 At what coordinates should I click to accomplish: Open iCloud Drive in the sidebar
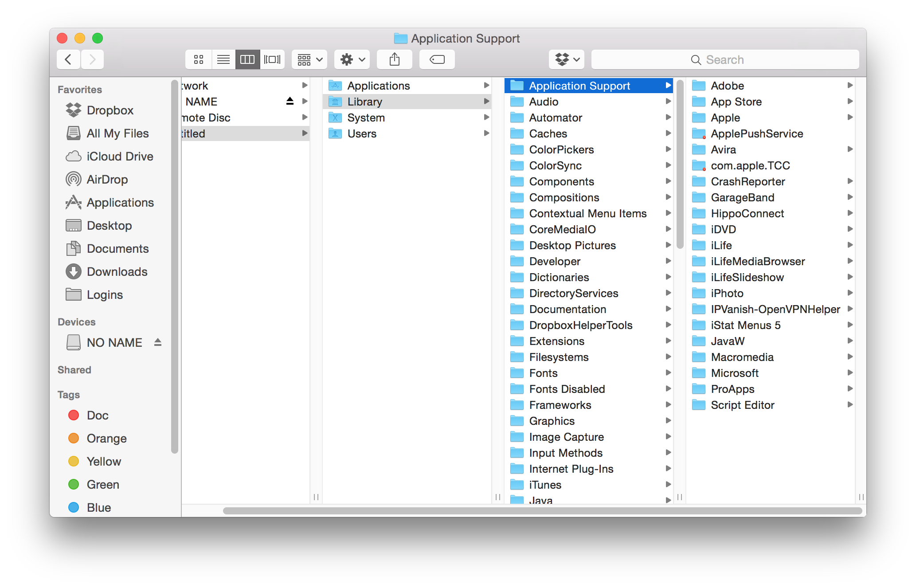point(119,157)
